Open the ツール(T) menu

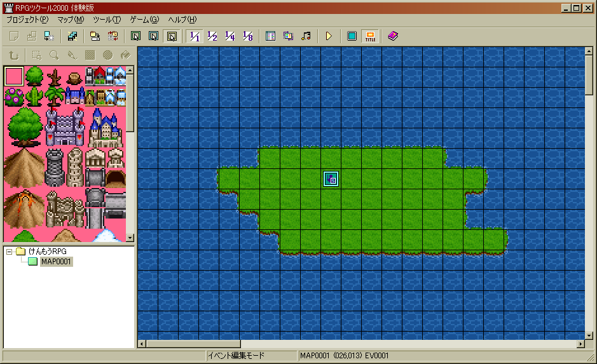click(x=106, y=20)
